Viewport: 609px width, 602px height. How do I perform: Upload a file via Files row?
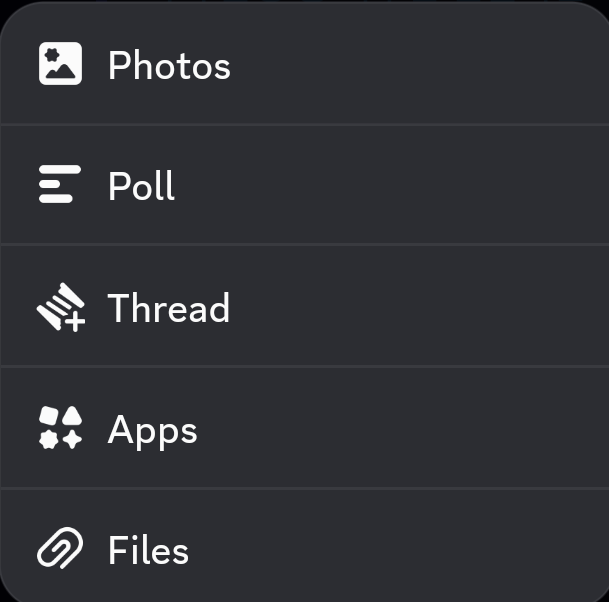pos(304,546)
